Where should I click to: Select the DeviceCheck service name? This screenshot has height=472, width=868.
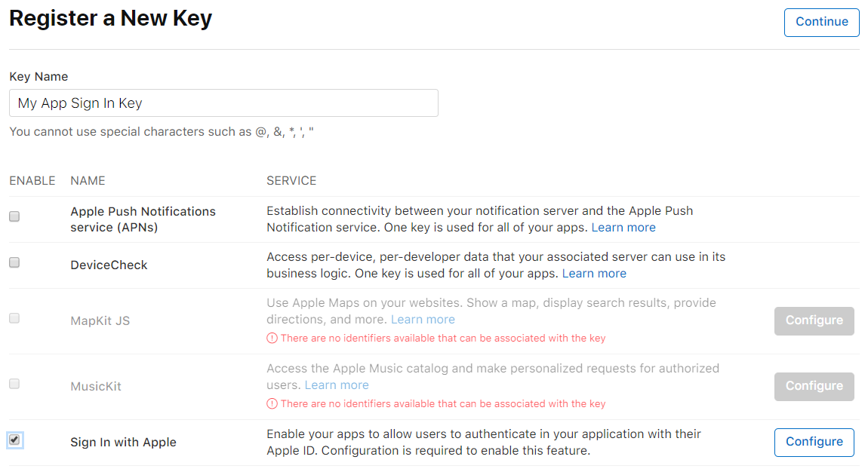pyautogui.click(x=109, y=265)
